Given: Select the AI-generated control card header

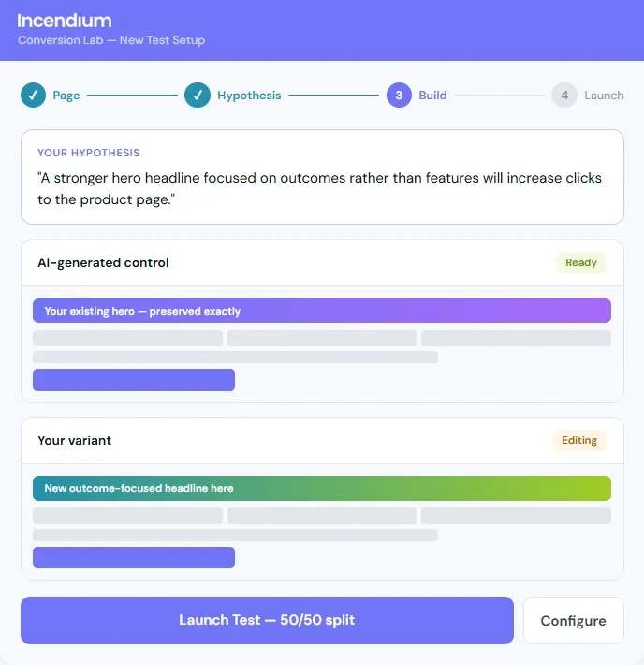Looking at the screenshot, I should 322,262.
